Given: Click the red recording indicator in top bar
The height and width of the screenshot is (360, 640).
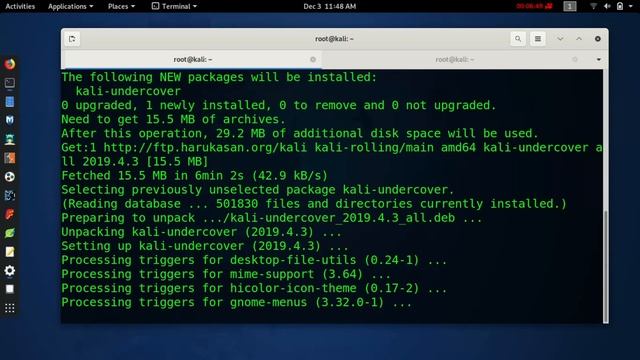Looking at the screenshot, I should 534,6.
